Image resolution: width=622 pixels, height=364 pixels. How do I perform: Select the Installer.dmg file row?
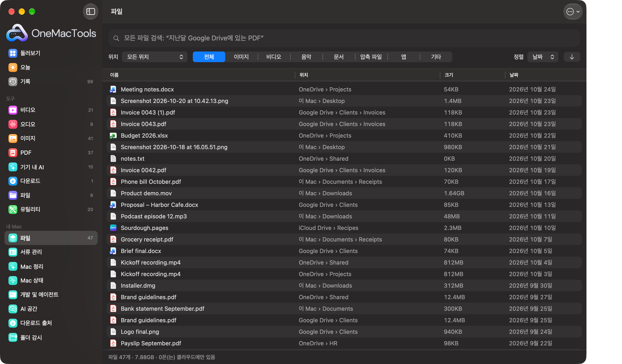344,286
